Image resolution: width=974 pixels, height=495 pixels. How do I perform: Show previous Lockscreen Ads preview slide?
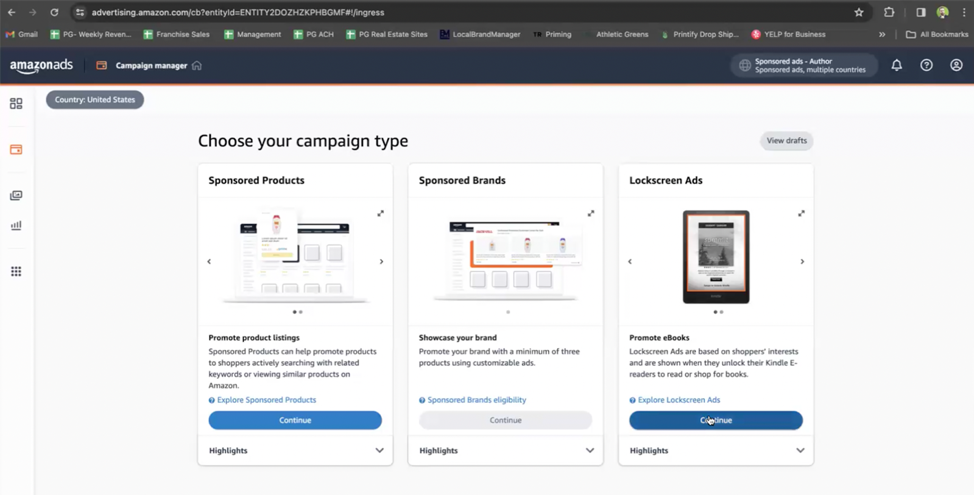[x=630, y=261]
